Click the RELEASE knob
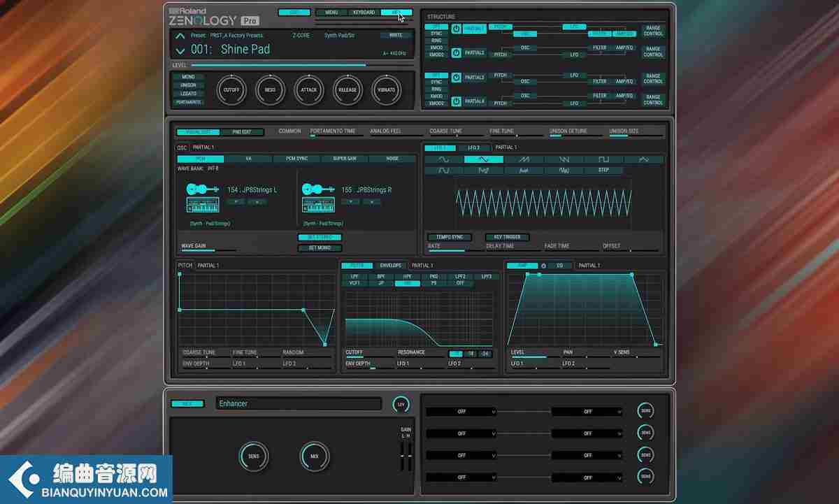839x504 pixels. [x=347, y=90]
